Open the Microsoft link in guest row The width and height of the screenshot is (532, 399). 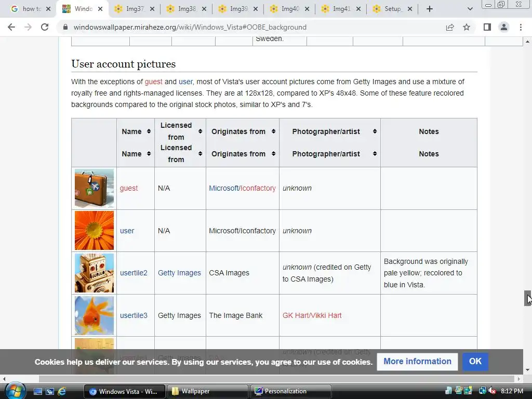[223, 188]
